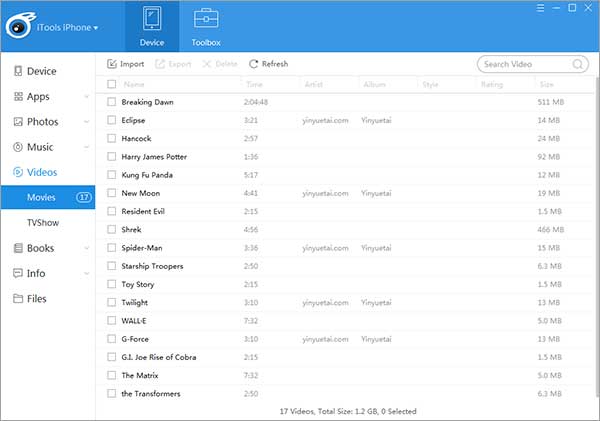Sort the list by Size column header

[547, 84]
